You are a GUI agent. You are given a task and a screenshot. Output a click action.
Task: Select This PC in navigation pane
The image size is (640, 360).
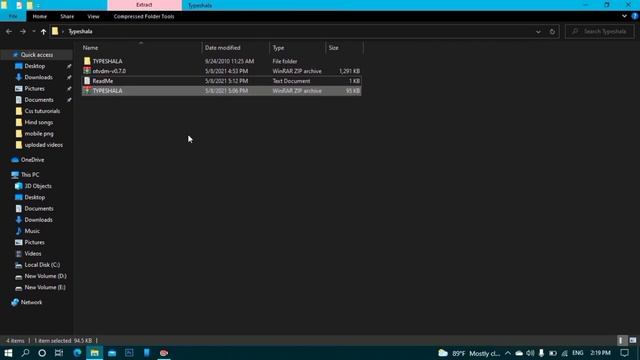pyautogui.click(x=30, y=175)
